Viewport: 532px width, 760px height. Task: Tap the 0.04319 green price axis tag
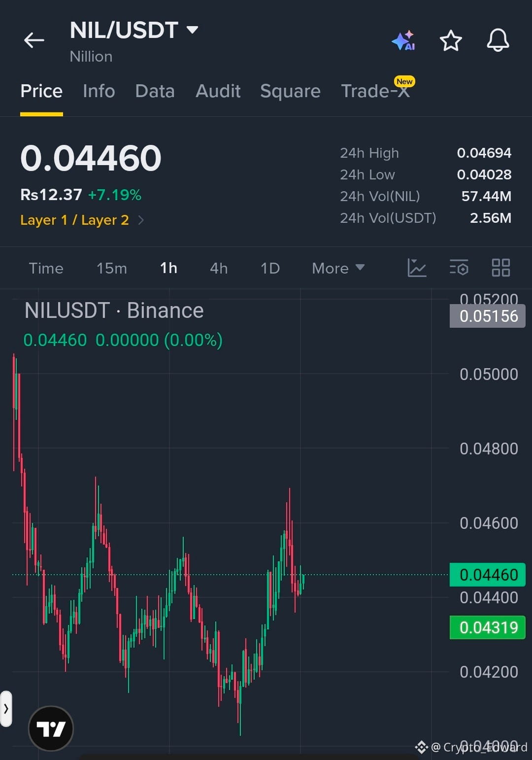click(488, 627)
